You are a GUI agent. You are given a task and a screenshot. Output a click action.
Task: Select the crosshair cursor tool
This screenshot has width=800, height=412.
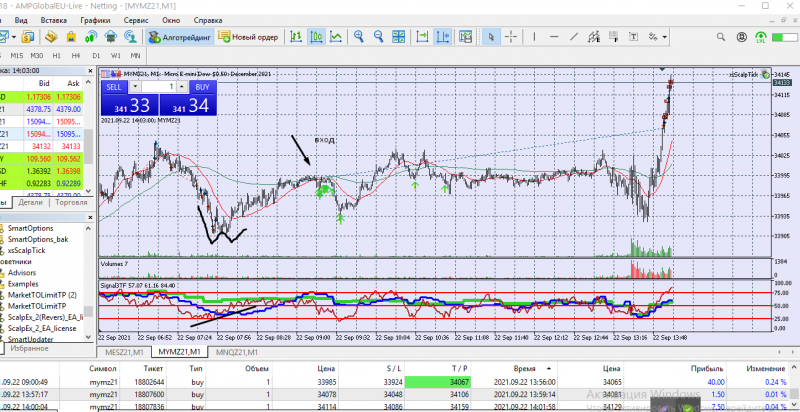511,37
